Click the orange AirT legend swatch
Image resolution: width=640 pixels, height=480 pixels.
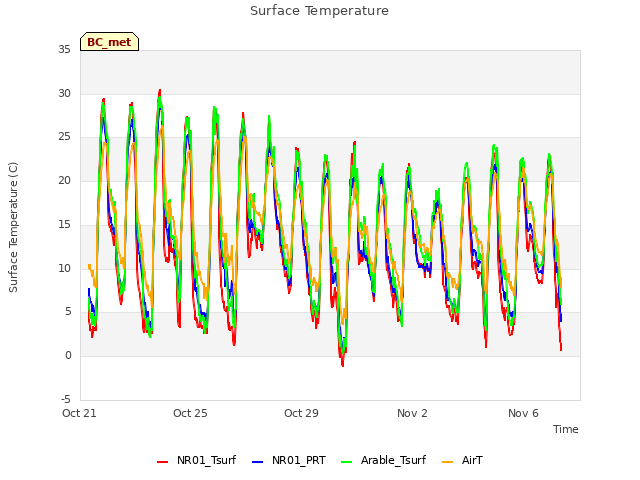pos(447,462)
